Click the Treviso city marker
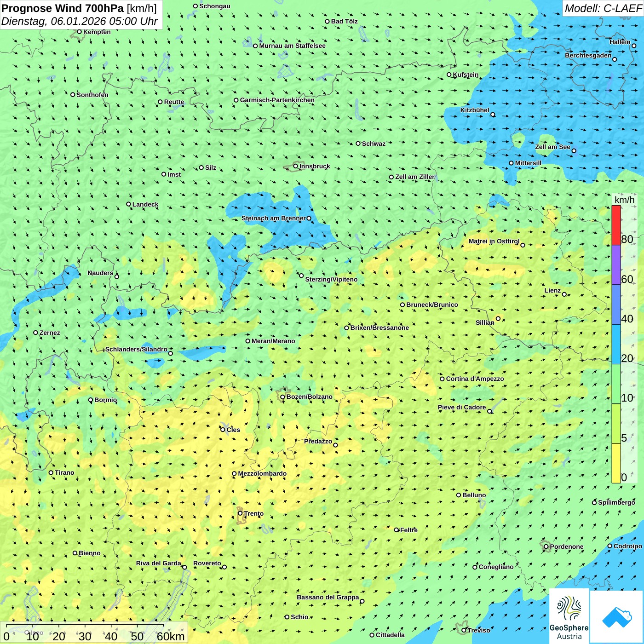This screenshot has width=644, height=644. (x=464, y=630)
